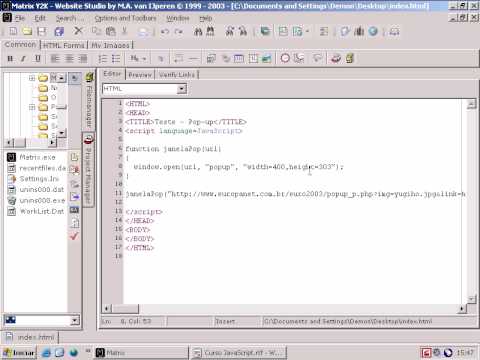The image size is (480, 360).
Task: Select the Project Manager vertical tab
Action: (89, 170)
